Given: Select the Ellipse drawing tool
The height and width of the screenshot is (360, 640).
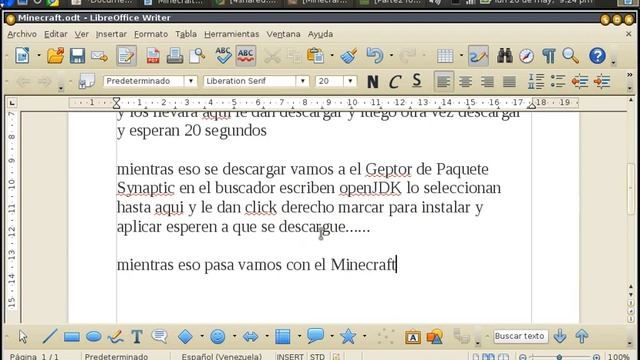Looking at the screenshot, I should pyautogui.click(x=94, y=337).
